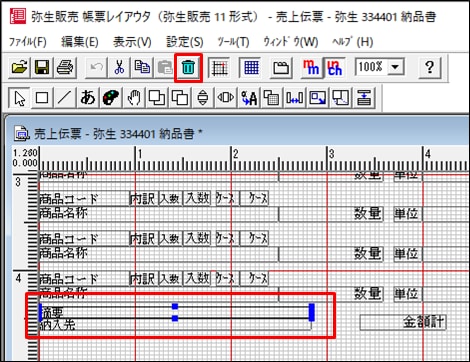This screenshot has height=362, width=470.
Task: Select the text tool labeled あ
Action: click(x=88, y=98)
